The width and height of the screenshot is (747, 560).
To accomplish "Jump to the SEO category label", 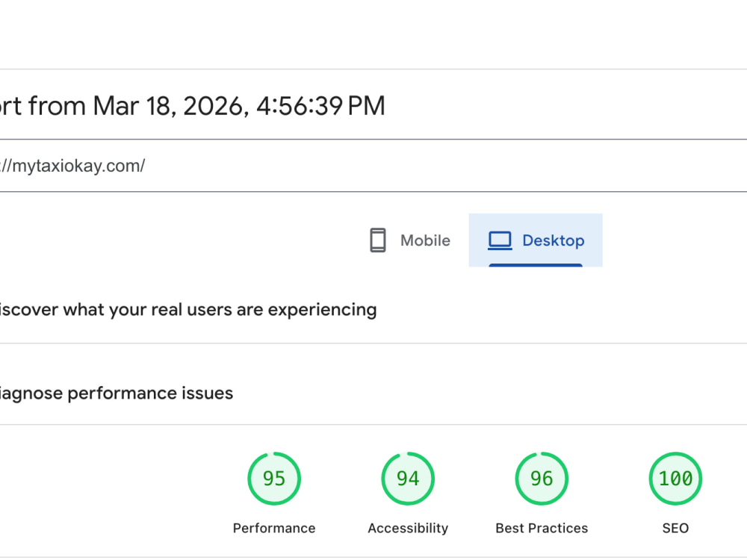I will coord(675,528).
